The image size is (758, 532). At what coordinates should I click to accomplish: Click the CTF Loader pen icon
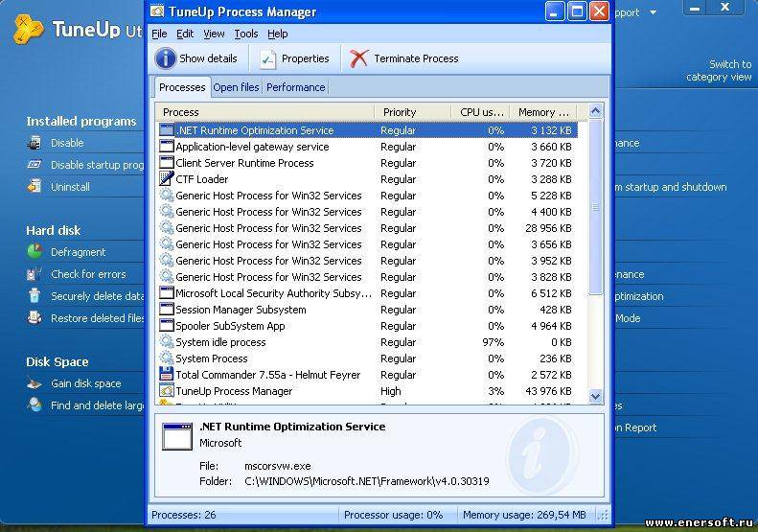(167, 179)
